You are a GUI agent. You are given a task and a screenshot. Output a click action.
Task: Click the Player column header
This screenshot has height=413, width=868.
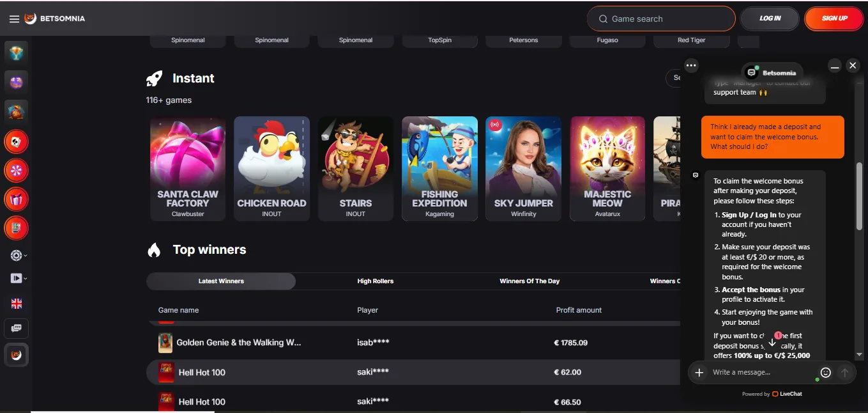(x=368, y=310)
